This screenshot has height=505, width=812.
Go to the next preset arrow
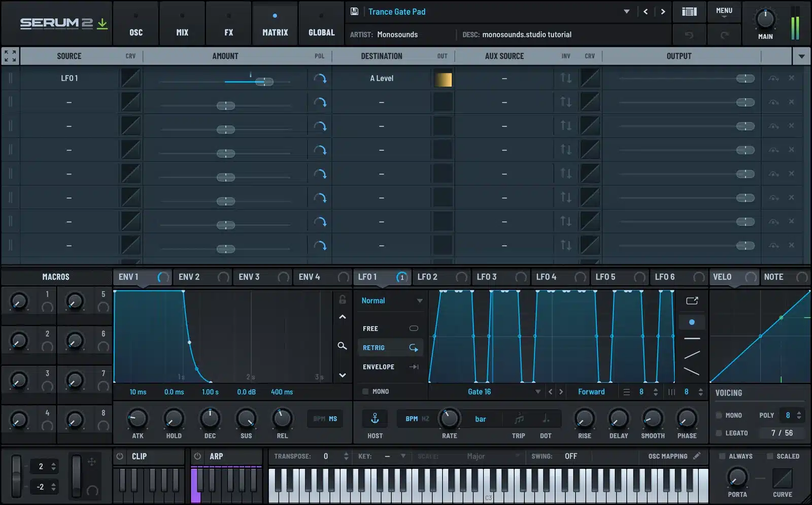pyautogui.click(x=662, y=11)
